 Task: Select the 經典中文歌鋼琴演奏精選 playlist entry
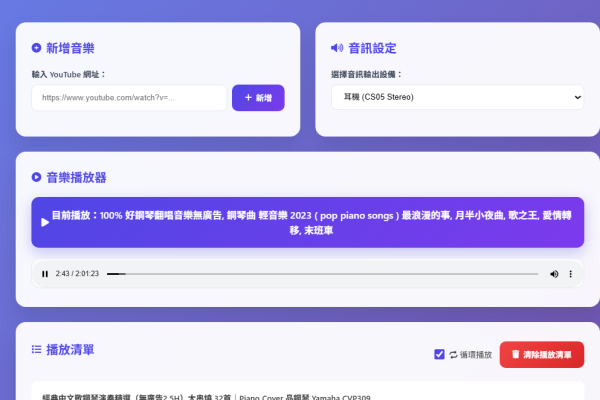(x=200, y=396)
